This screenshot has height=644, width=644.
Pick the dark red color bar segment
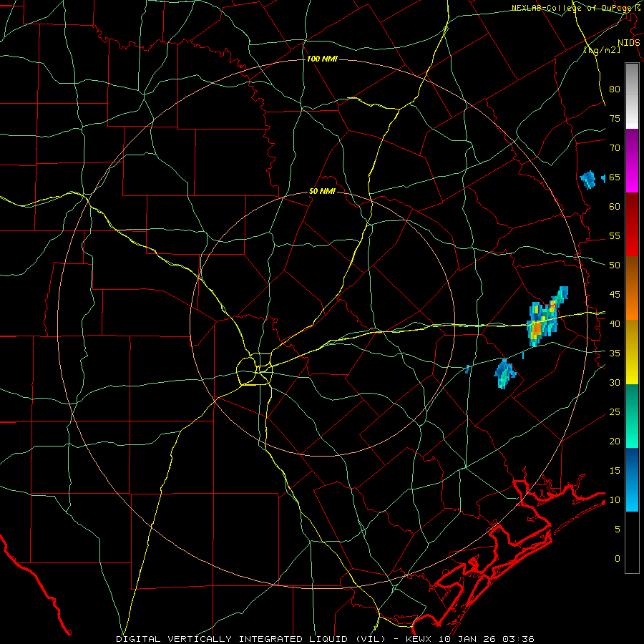(632, 224)
